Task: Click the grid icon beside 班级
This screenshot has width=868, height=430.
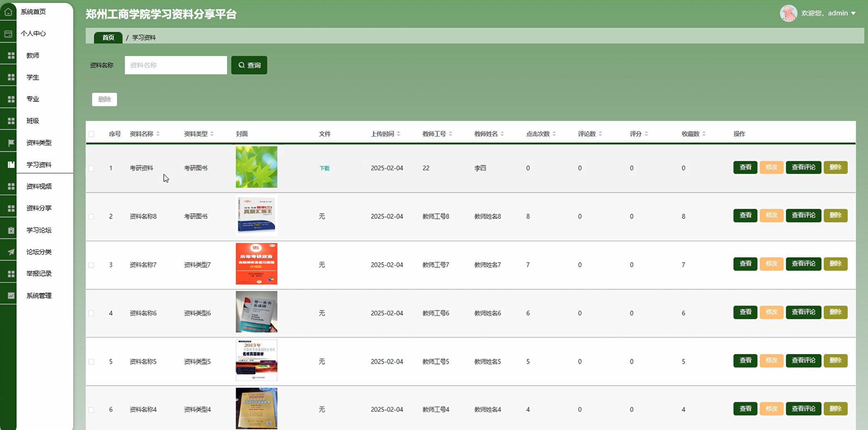Action: pos(11,121)
